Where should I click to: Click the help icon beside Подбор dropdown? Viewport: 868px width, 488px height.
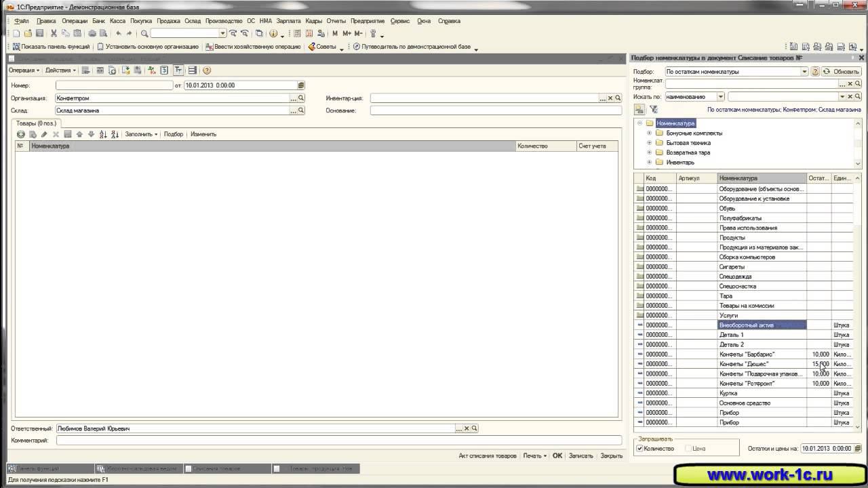pos(816,71)
